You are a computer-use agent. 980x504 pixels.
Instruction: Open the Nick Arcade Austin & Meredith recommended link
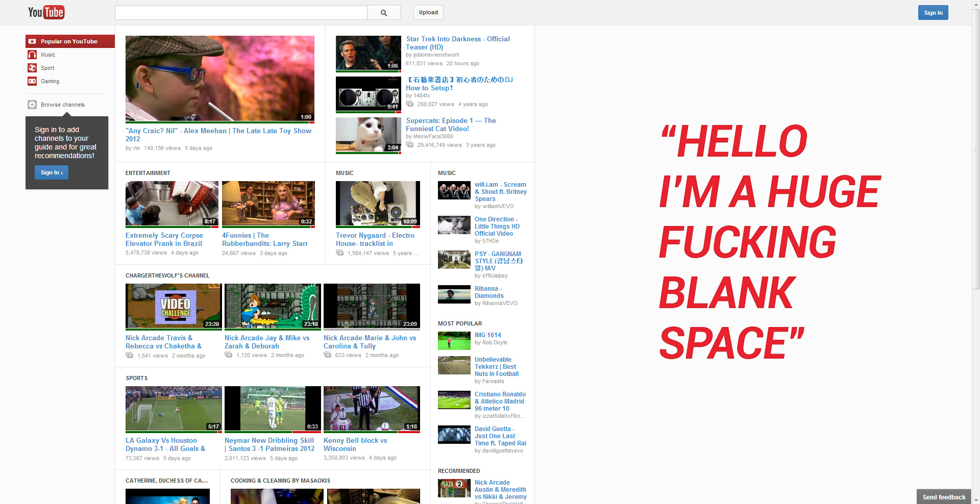pyautogui.click(x=501, y=490)
